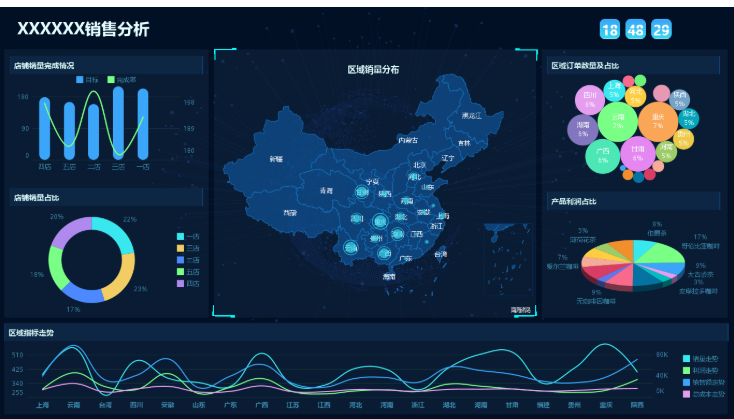
Task: Select the 重庆 7% orange bubble
Action: tap(658, 122)
